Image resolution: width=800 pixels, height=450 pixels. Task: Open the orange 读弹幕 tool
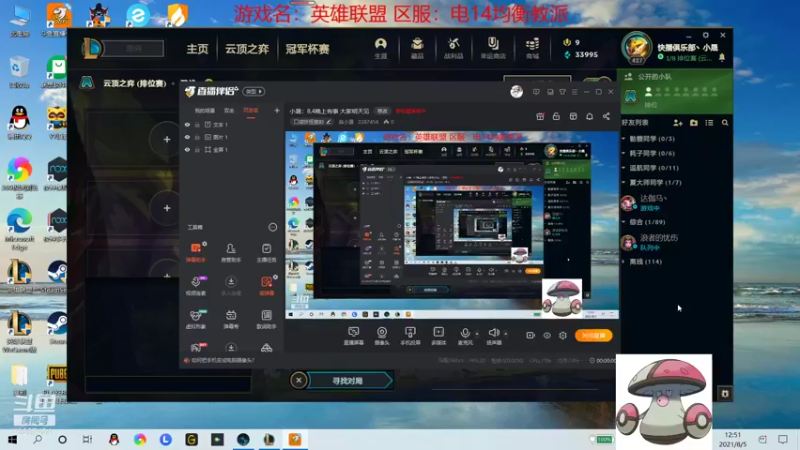coord(266,286)
